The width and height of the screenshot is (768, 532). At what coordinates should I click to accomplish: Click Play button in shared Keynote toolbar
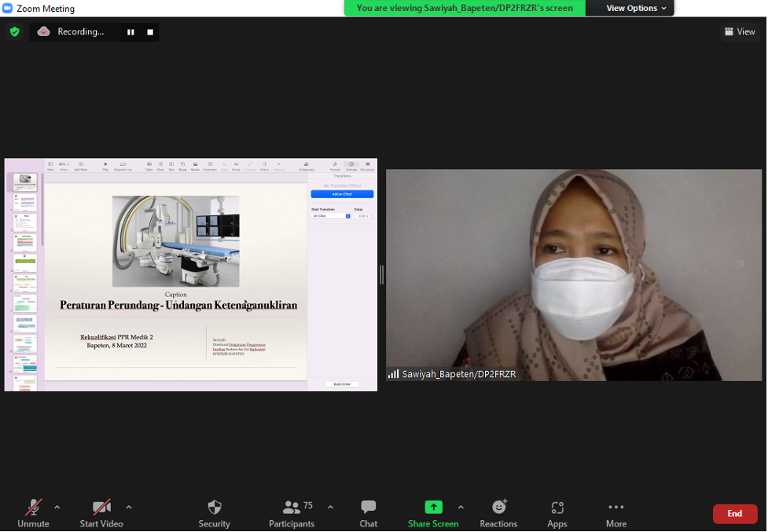tap(105, 166)
